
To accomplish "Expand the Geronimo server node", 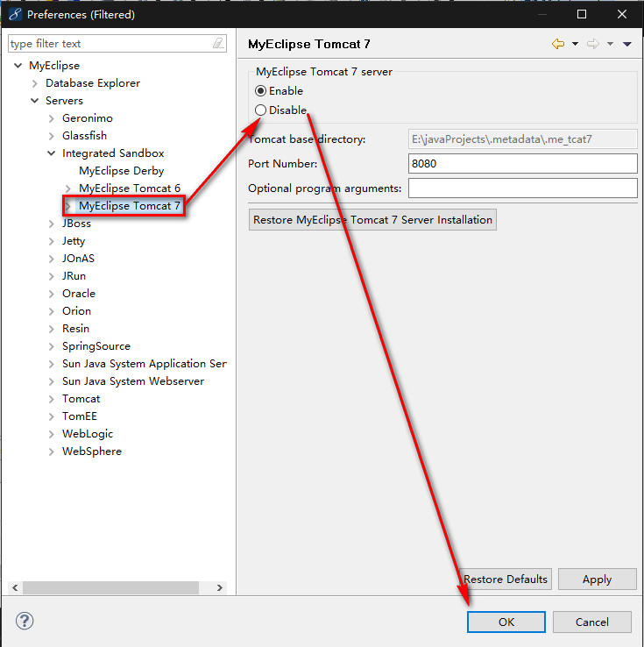I will 51,118.
